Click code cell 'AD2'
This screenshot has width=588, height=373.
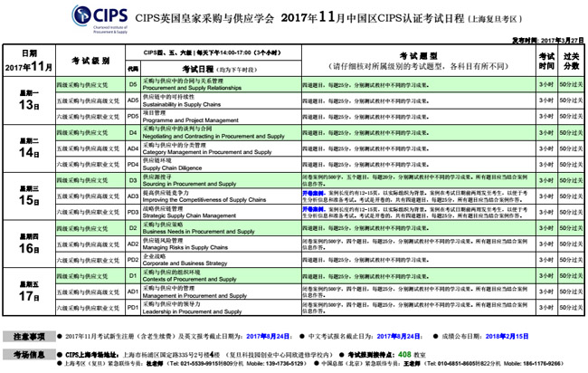click(133, 244)
